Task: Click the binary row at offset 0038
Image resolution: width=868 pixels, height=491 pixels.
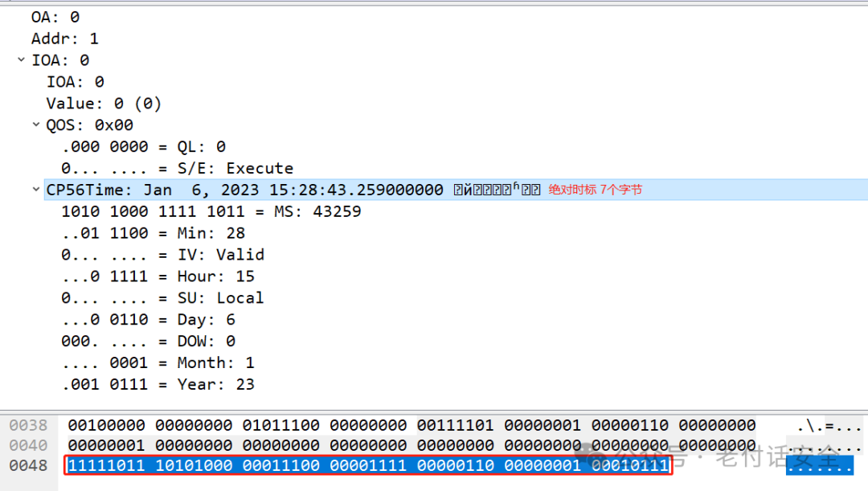Action: pyautogui.click(x=411, y=425)
